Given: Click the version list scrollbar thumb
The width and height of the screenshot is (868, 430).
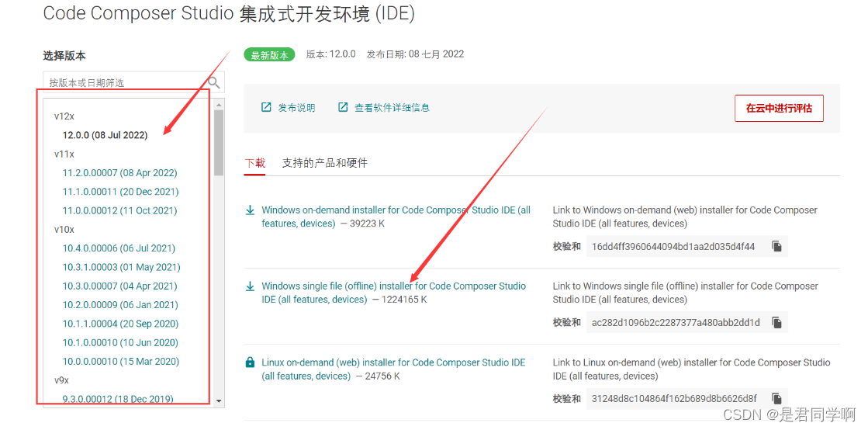Looking at the screenshot, I should 219,142.
